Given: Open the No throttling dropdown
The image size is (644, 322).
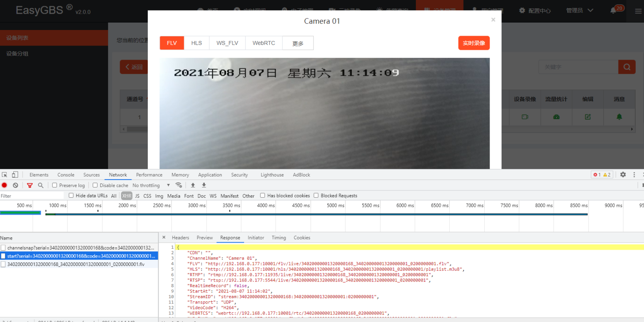Looking at the screenshot, I should 151,185.
